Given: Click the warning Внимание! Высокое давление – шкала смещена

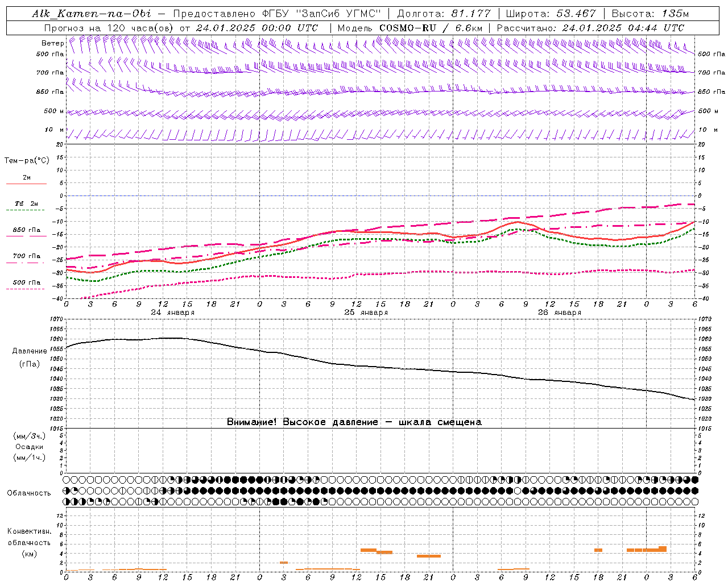Looking at the screenshot, I should (x=354, y=422).
